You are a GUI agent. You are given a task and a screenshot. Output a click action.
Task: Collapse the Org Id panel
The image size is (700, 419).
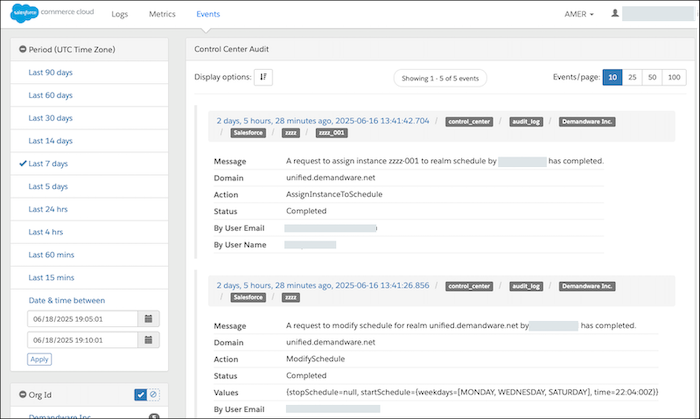(23, 395)
